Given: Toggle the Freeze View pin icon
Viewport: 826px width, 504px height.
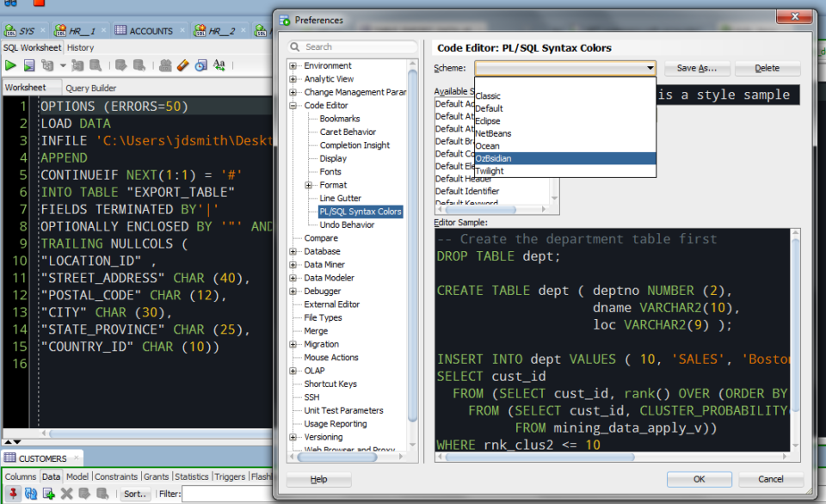Looking at the screenshot, I should coord(13,493).
